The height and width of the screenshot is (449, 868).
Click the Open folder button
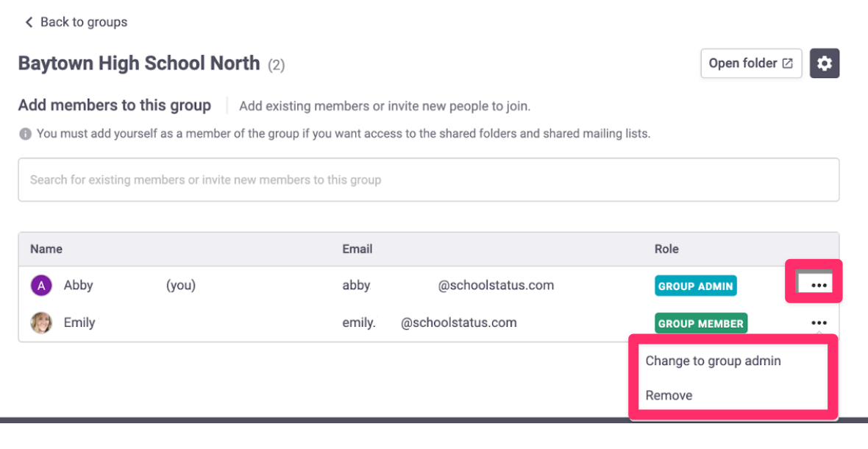tap(750, 63)
